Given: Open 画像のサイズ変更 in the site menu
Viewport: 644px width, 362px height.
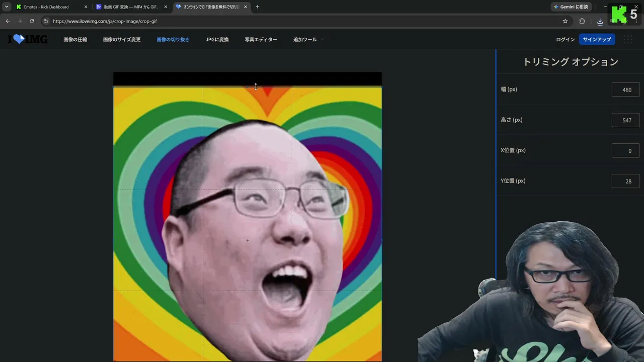Looking at the screenshot, I should pyautogui.click(x=122, y=39).
